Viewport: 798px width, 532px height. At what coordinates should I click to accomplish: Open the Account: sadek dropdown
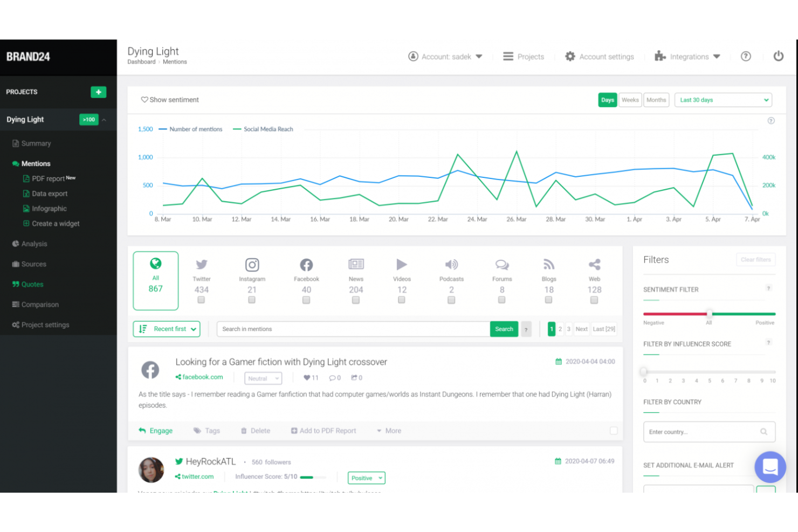[x=445, y=57]
